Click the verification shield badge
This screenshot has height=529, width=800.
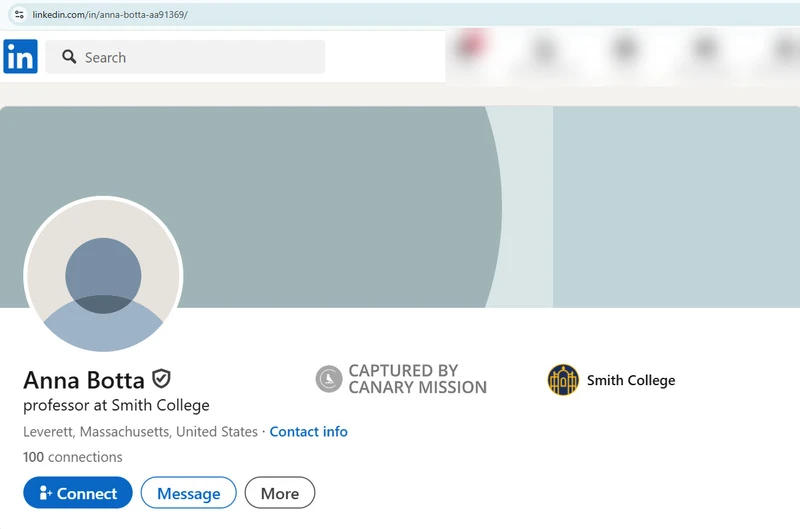tap(161, 379)
